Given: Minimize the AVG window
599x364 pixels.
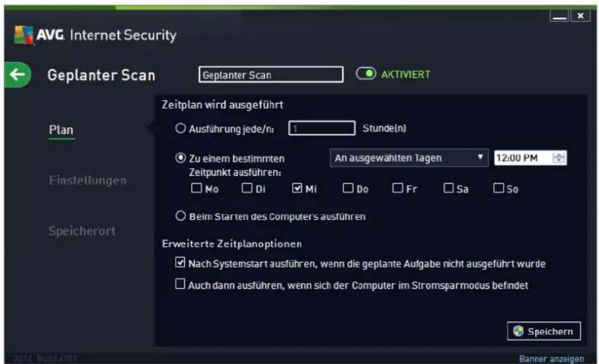Looking at the screenshot, I should coord(559,16).
